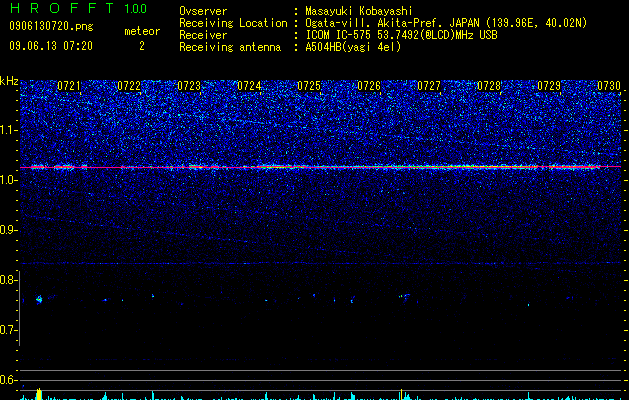Click the 0724 time marker
629x400 pixels.
click(249, 86)
